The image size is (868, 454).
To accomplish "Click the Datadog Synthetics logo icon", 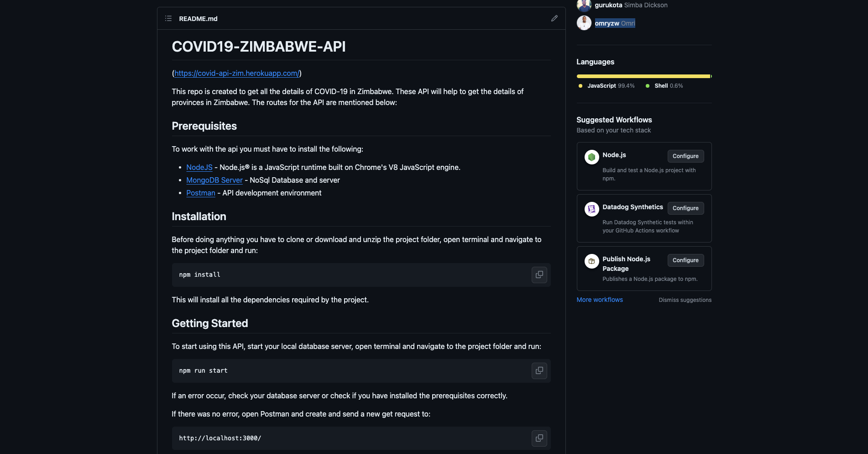I will click(x=592, y=209).
